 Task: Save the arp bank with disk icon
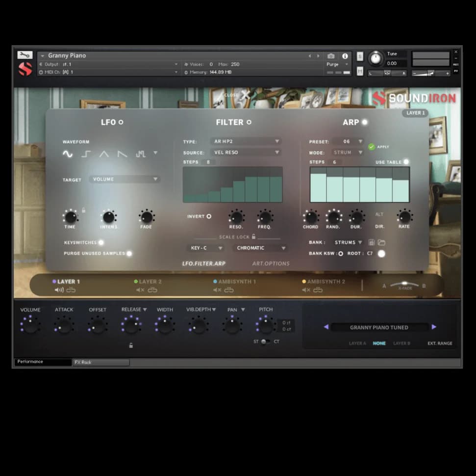click(372, 242)
